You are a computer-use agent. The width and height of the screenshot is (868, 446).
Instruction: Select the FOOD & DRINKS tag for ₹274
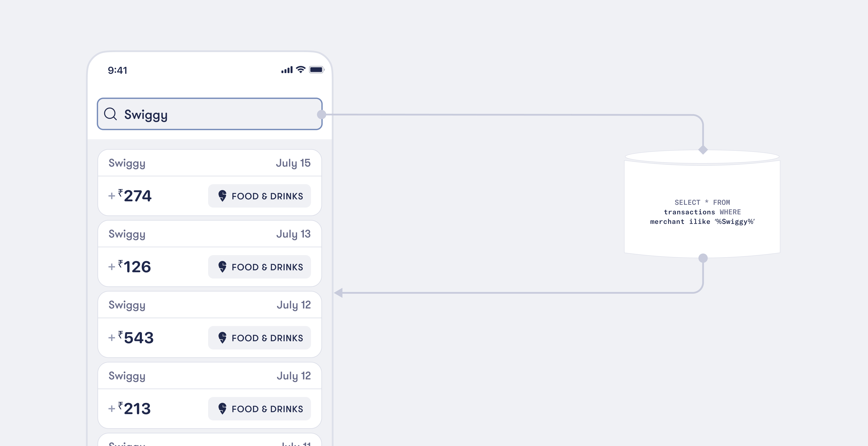coord(260,196)
